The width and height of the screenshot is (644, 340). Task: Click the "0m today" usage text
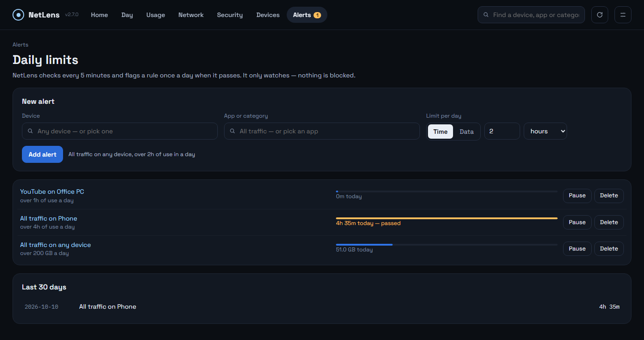pos(349,196)
